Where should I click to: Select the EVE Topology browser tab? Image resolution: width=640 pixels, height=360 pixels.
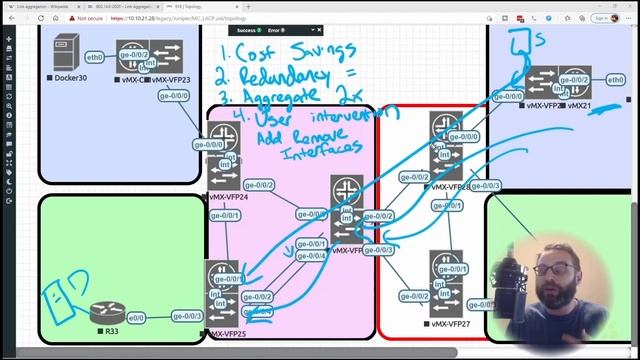point(203,7)
